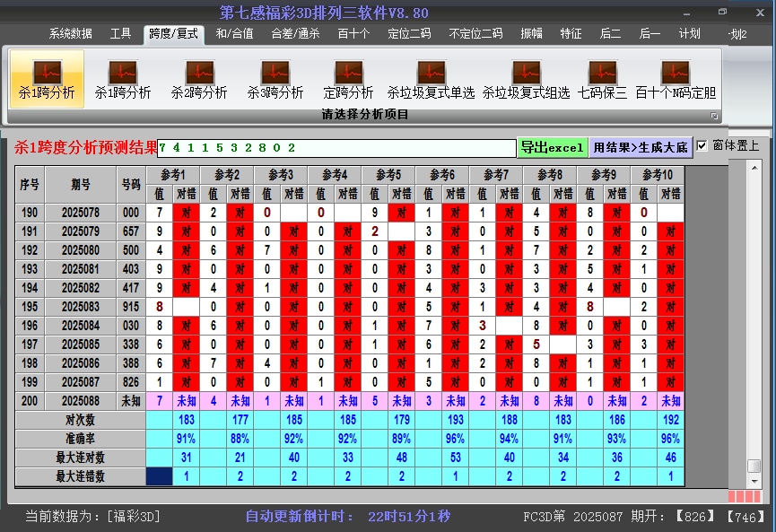This screenshot has height=532, width=776.
Task: Select the row with 期号 2025083
Action: point(349,307)
